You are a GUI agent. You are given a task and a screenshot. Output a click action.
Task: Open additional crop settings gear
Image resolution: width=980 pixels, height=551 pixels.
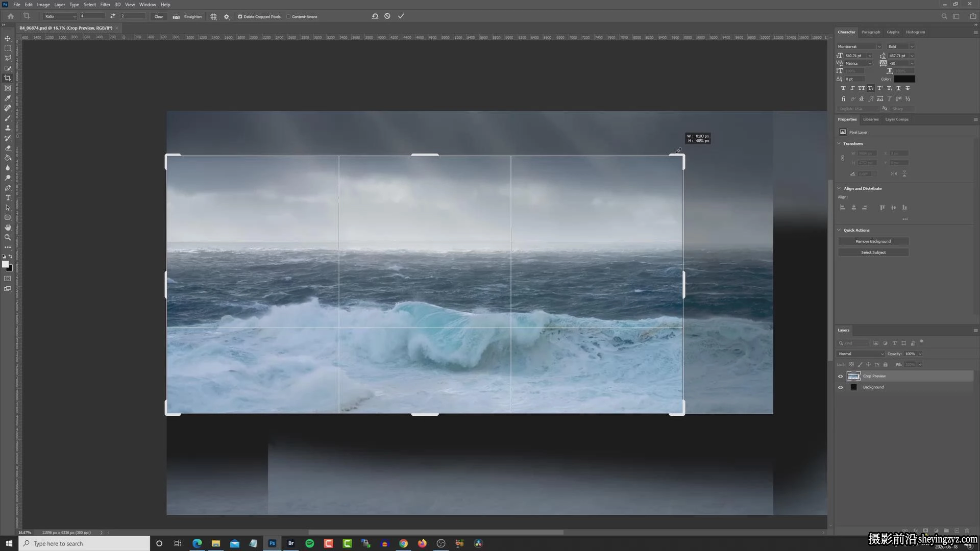pyautogui.click(x=227, y=17)
